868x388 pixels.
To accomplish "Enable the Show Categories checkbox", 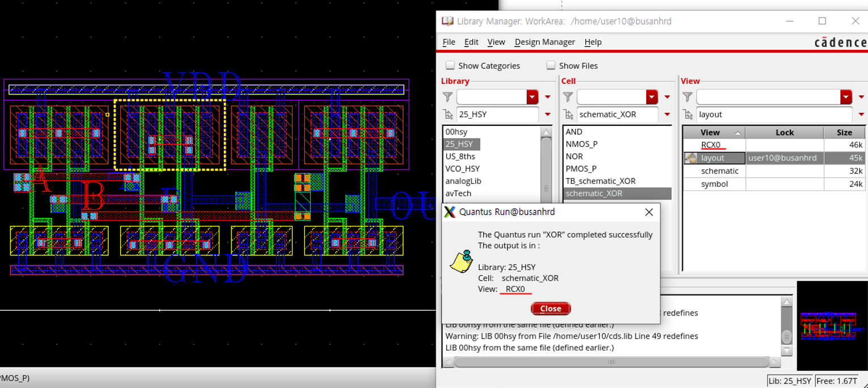I will click(x=450, y=65).
